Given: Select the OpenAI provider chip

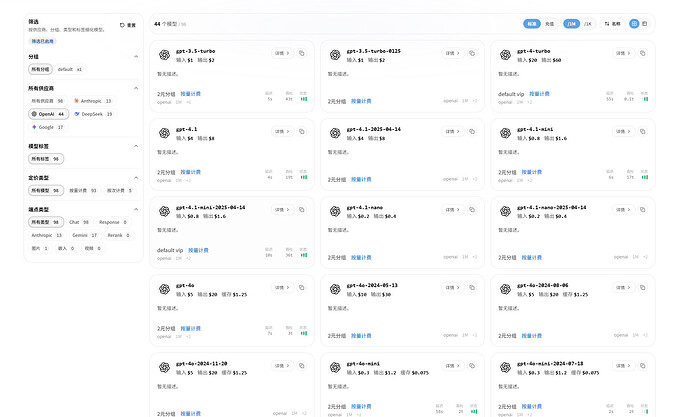Looking at the screenshot, I should (x=48, y=114).
